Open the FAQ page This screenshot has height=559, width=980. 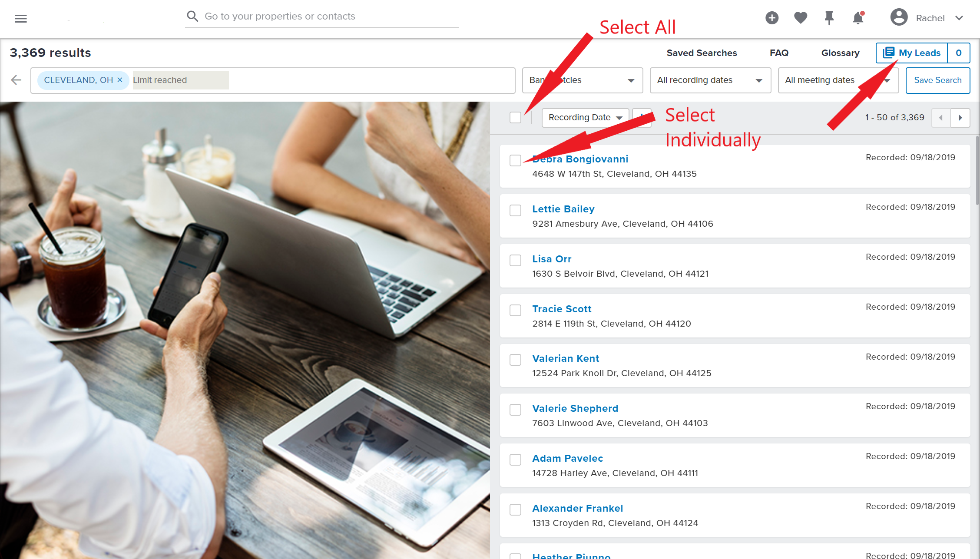click(779, 53)
